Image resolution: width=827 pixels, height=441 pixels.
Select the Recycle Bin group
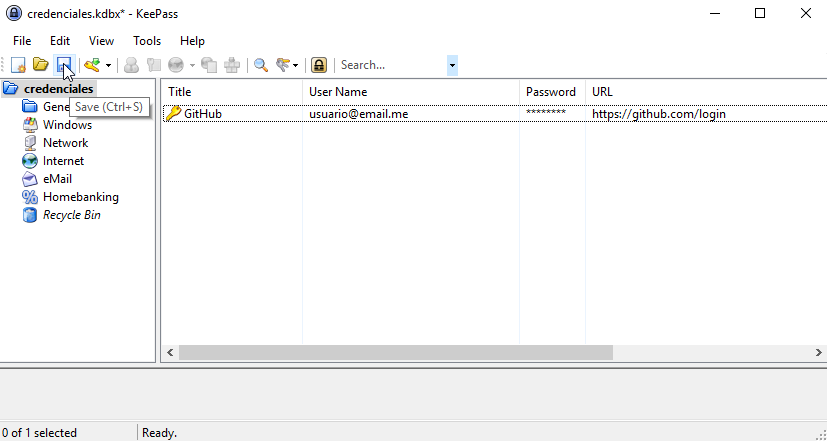pos(71,215)
